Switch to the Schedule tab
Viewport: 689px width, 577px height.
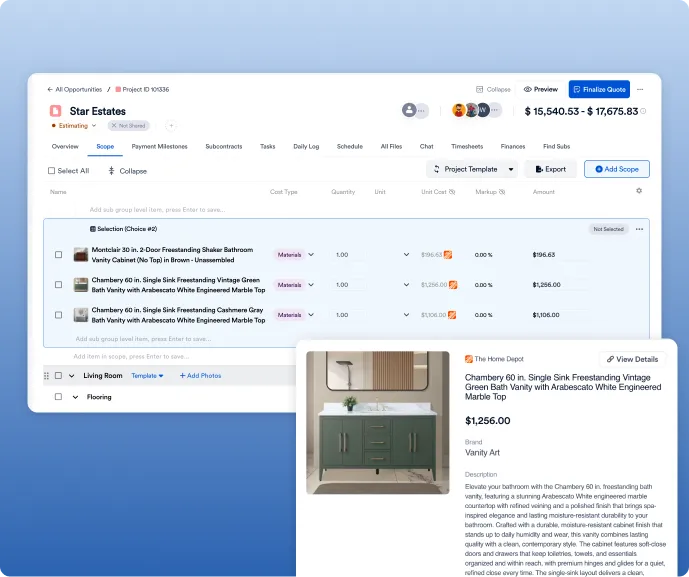point(350,146)
